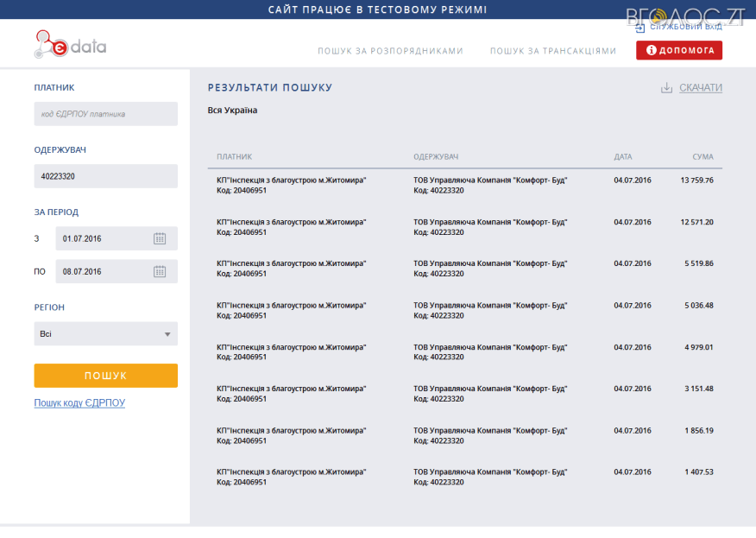Open calendar for end date field

tap(160, 271)
